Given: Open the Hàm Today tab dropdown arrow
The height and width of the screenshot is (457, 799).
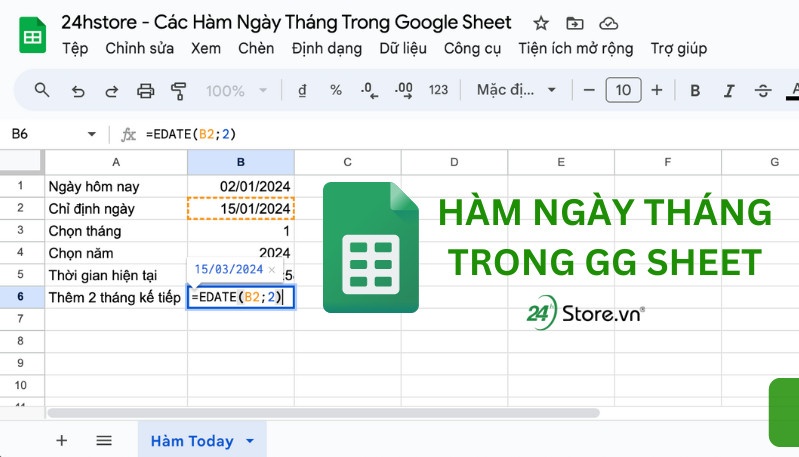Looking at the screenshot, I should 250,441.
